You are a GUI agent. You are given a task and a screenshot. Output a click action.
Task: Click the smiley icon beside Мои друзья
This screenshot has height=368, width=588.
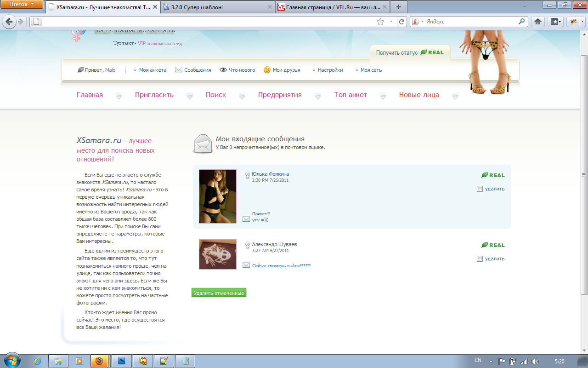[267, 70]
